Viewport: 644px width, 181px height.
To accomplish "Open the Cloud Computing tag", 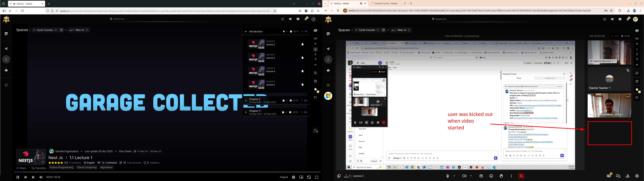I will 87,167.
